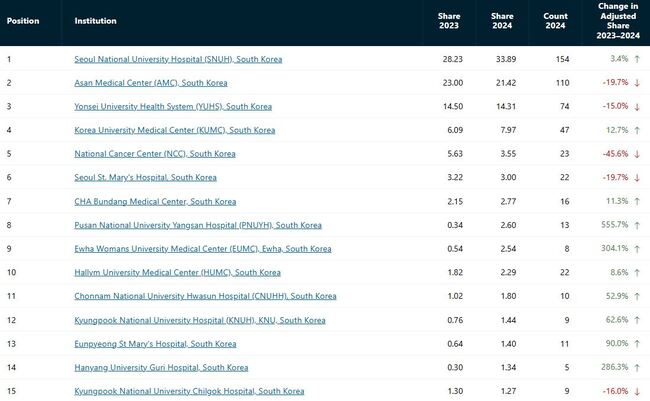This screenshot has height=401, width=650.
Task: Select the 1.82 Share 2023 value
Action: [455, 272]
